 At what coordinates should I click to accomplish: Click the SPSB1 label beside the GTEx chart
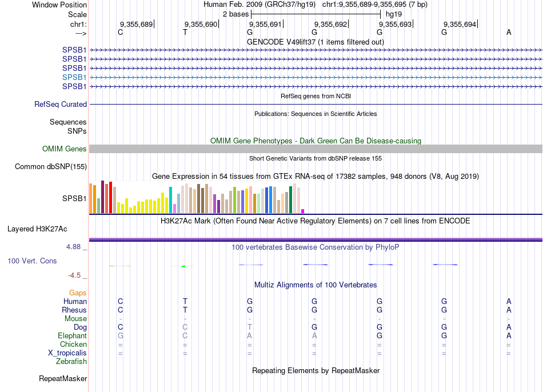pyautogui.click(x=74, y=198)
